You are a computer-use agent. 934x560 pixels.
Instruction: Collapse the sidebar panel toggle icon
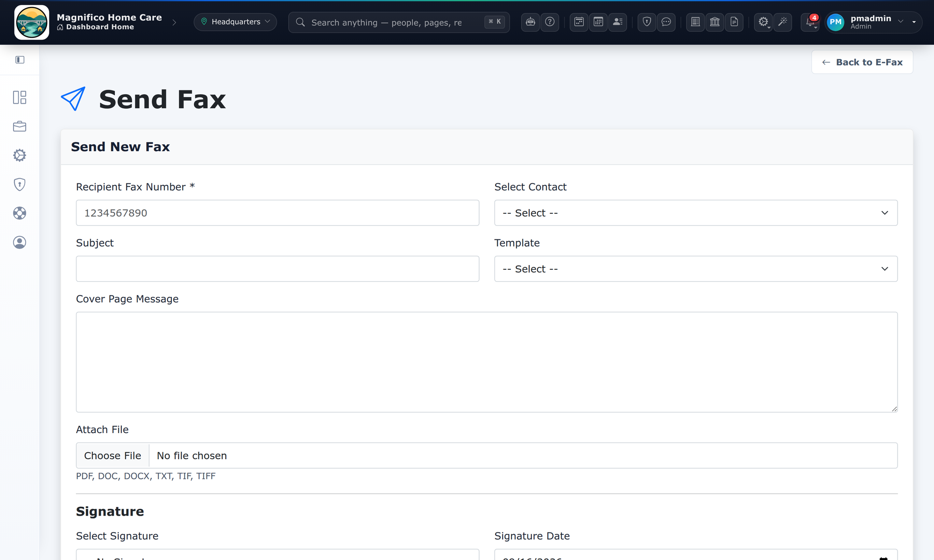20,60
